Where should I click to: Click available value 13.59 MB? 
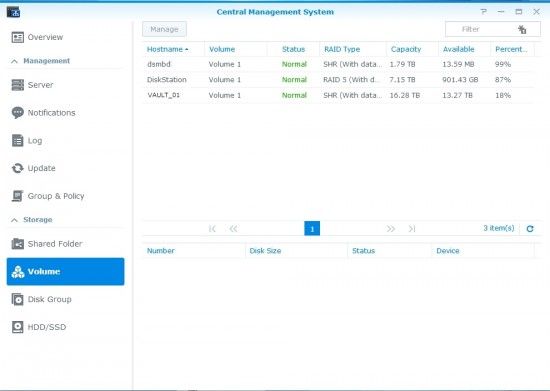[x=458, y=64]
